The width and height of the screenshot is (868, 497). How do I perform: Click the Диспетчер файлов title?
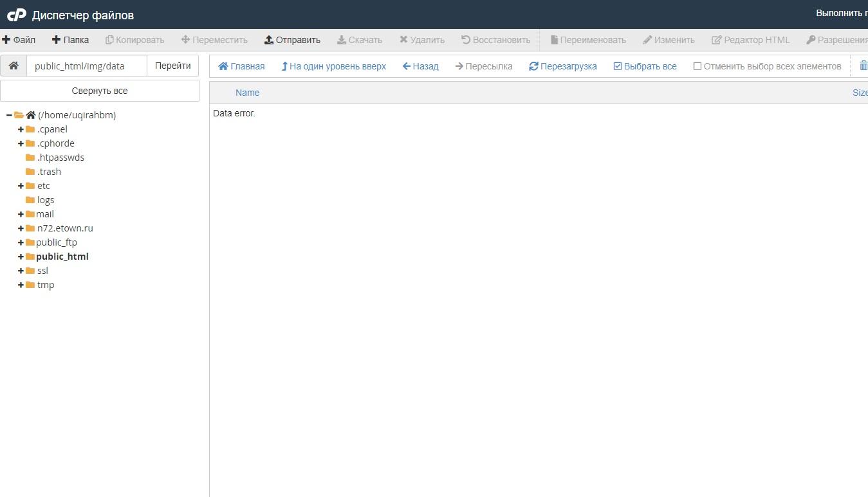[x=83, y=15]
